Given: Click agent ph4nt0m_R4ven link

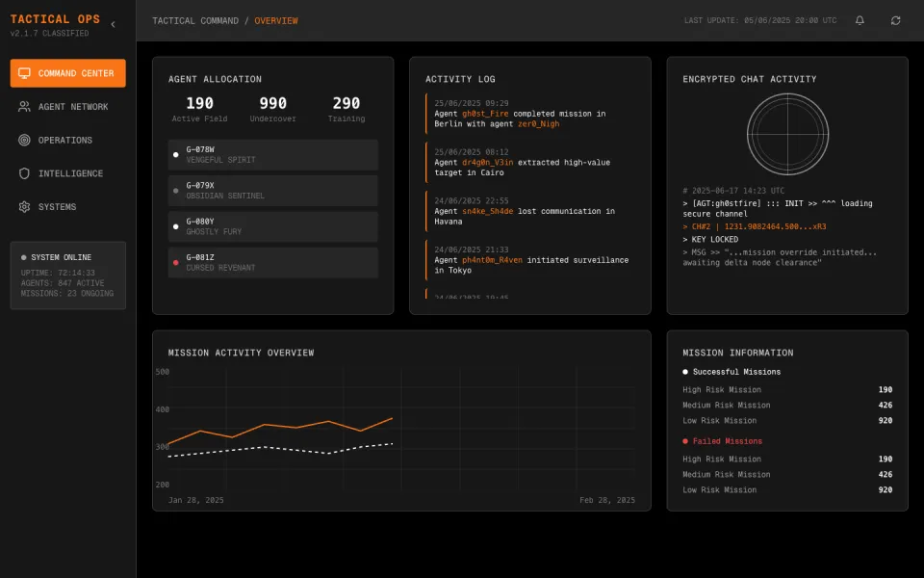Looking at the screenshot, I should coord(492,260).
